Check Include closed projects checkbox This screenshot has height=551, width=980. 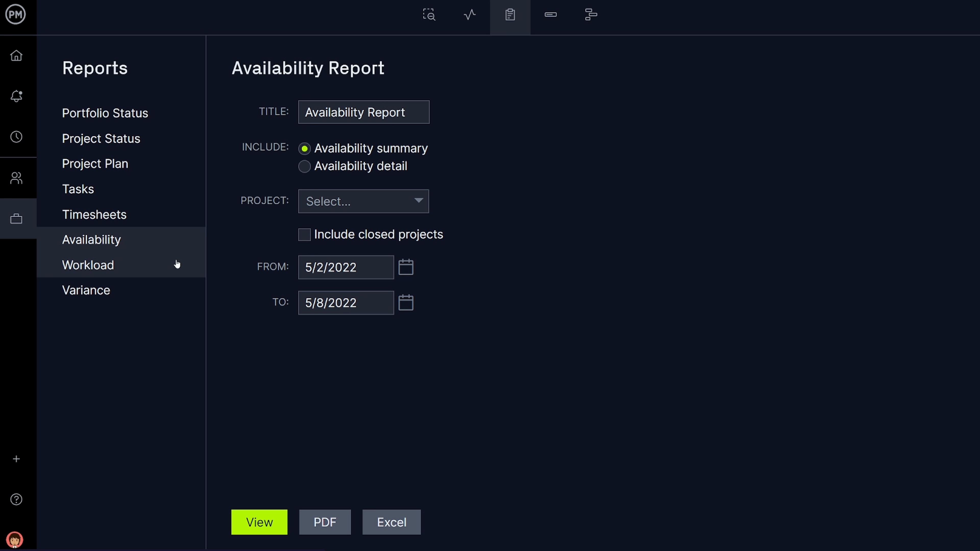304,235
